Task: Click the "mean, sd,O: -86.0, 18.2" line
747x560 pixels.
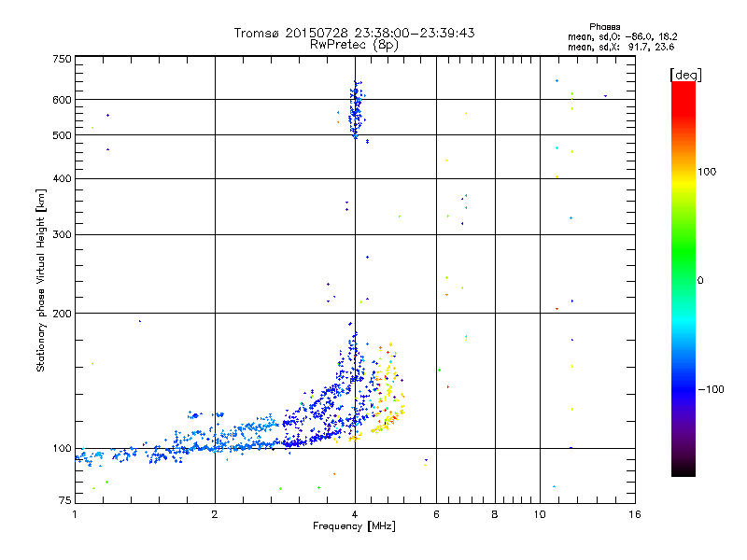Action: pos(622,36)
